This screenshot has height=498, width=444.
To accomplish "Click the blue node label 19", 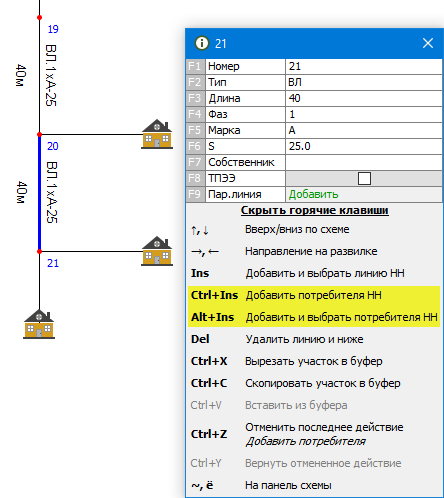I will (x=53, y=29).
